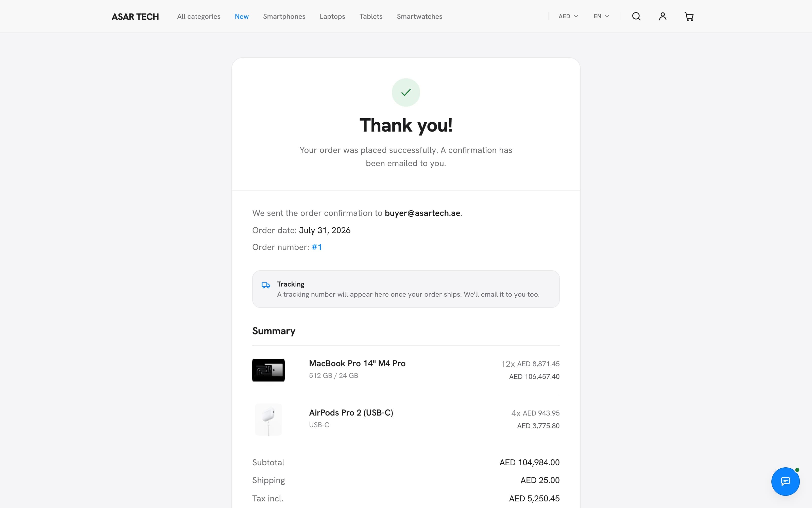Click the tracking truck icon
Screen dimensions: 812x508
(266, 285)
